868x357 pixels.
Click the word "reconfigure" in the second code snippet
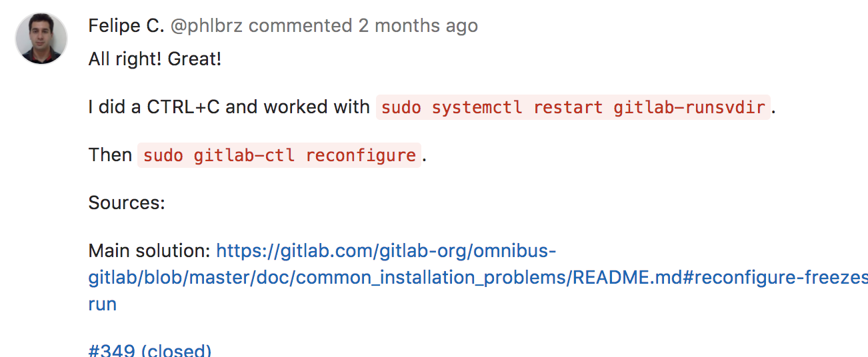[x=361, y=155]
